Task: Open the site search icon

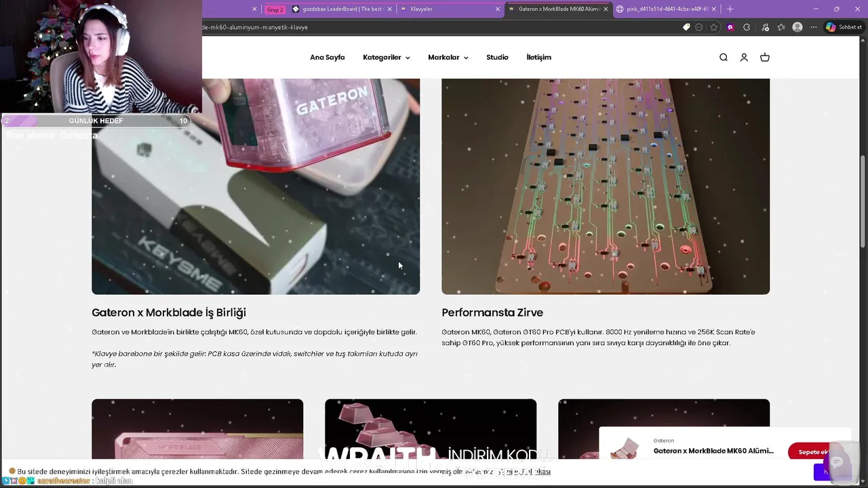Action: [724, 58]
